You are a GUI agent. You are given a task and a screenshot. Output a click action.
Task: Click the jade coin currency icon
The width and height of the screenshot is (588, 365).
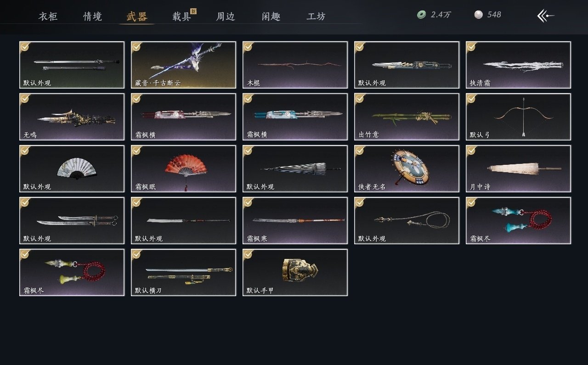coord(421,15)
